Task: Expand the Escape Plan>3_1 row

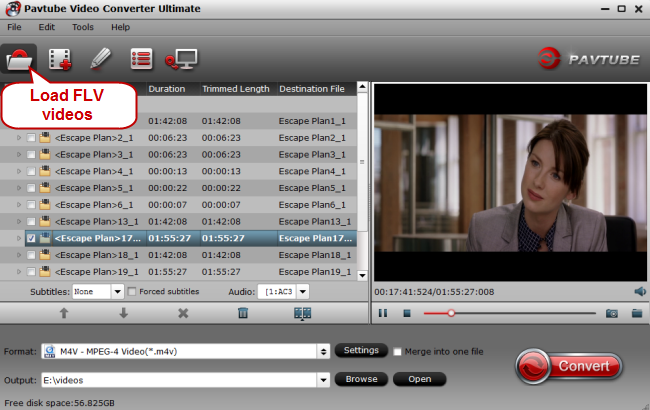Action: [19, 155]
